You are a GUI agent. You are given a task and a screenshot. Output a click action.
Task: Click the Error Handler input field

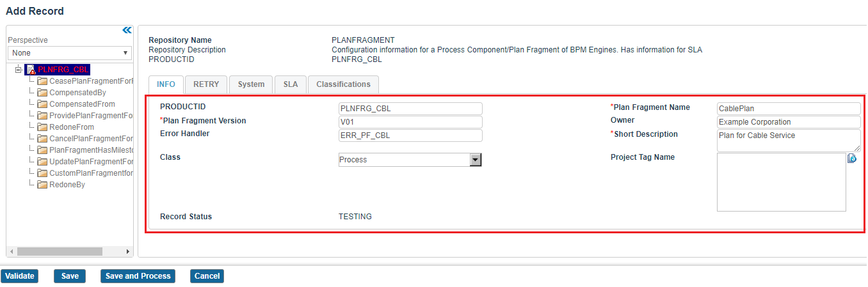pos(410,136)
